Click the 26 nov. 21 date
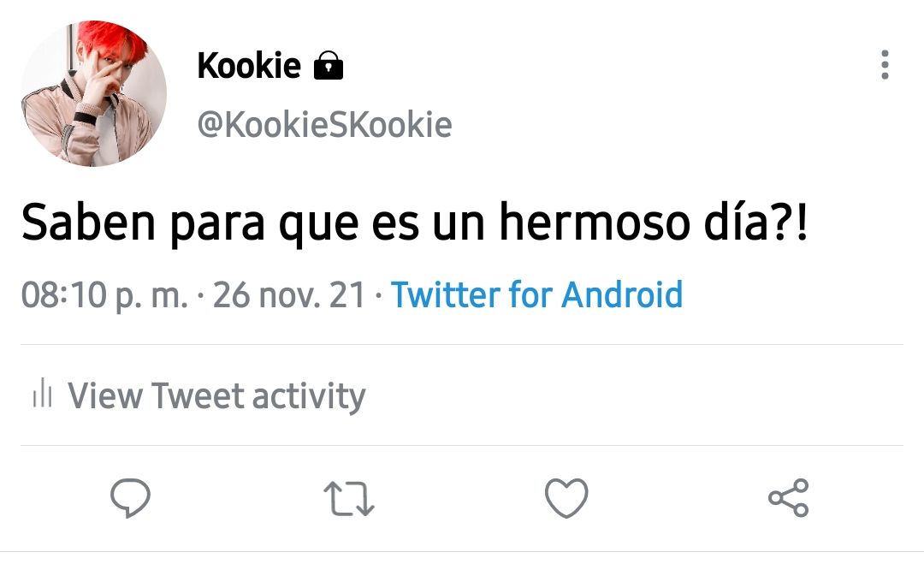This screenshot has width=924, height=564. click(x=289, y=294)
